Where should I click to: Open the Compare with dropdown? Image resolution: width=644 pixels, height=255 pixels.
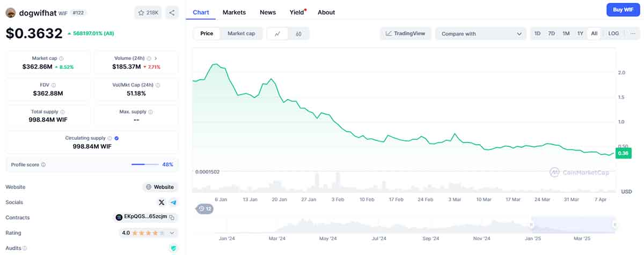481,34
